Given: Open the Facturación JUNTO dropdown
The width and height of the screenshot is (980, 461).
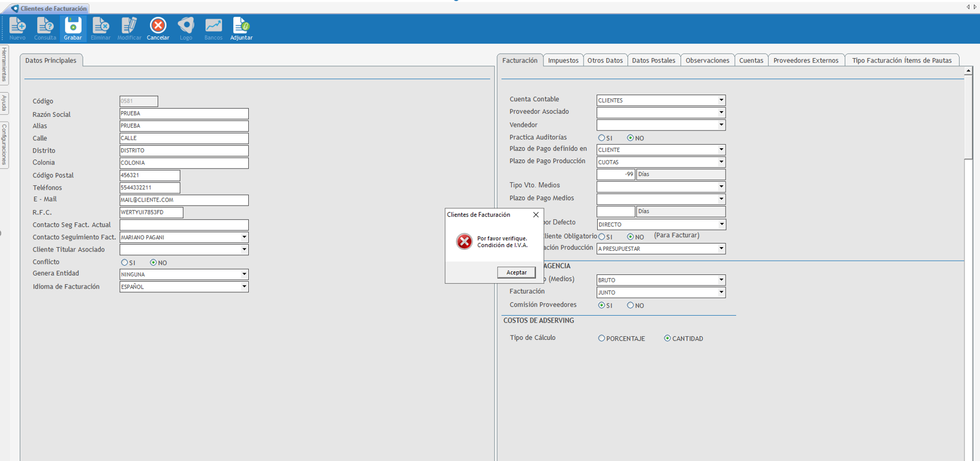Looking at the screenshot, I should click(x=721, y=292).
